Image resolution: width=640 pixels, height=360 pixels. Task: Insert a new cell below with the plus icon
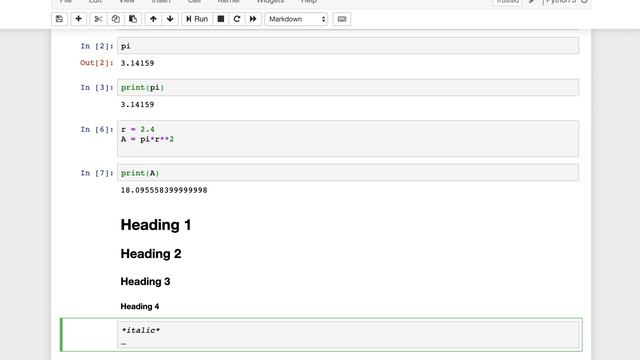pyautogui.click(x=78, y=19)
